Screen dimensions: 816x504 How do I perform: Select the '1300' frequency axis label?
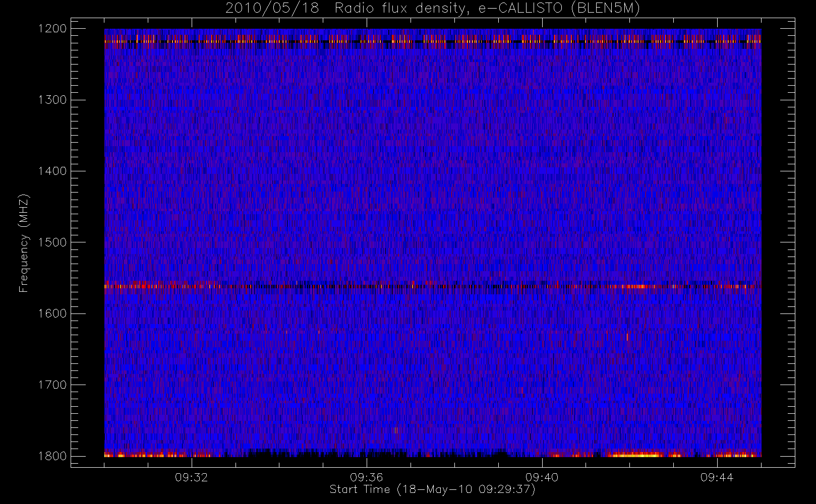pos(52,100)
